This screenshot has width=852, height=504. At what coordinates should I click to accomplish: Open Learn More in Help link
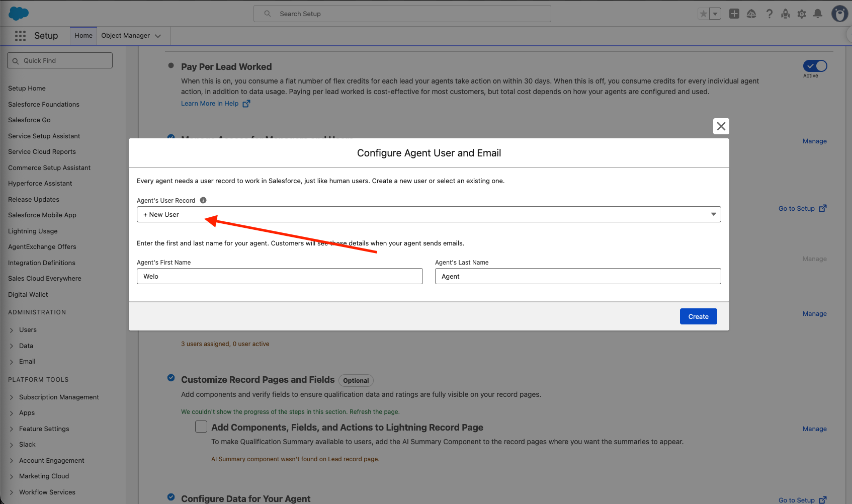(215, 104)
